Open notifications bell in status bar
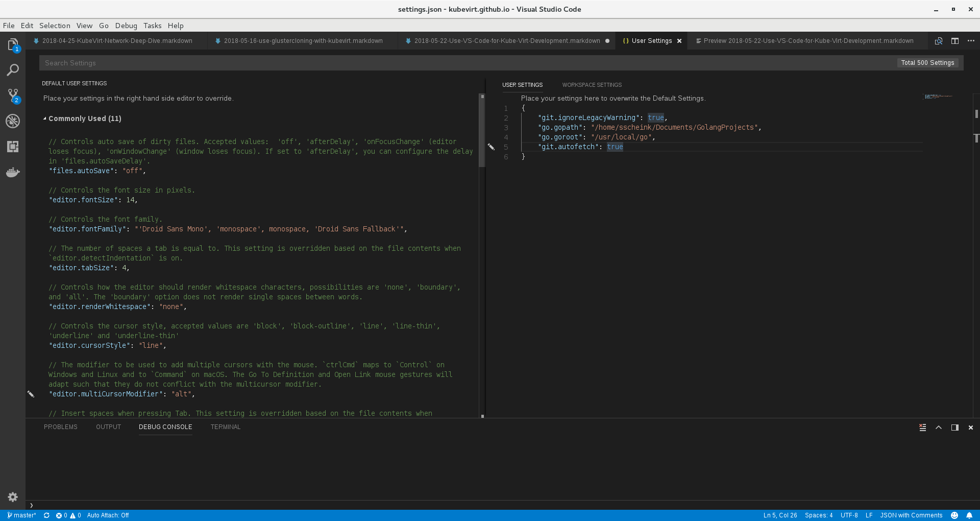This screenshot has width=980, height=521. coord(969,515)
